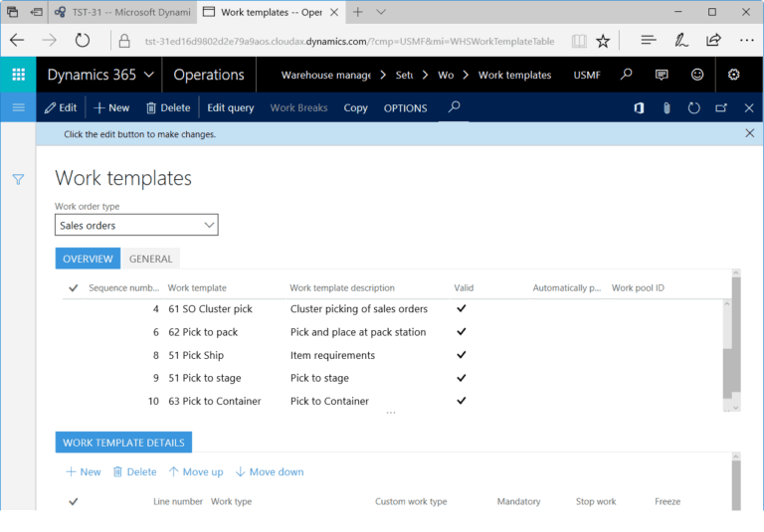
Task: Click the action pane search magnifier
Action: (454, 106)
